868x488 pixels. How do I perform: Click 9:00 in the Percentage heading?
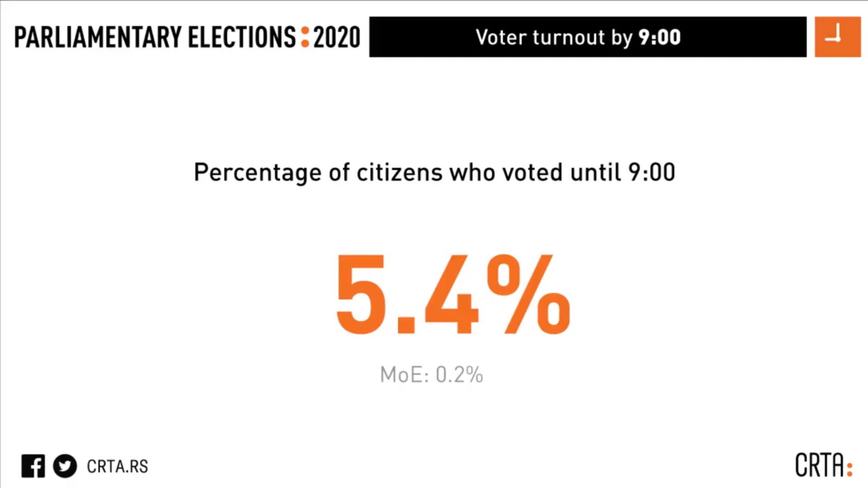651,172
